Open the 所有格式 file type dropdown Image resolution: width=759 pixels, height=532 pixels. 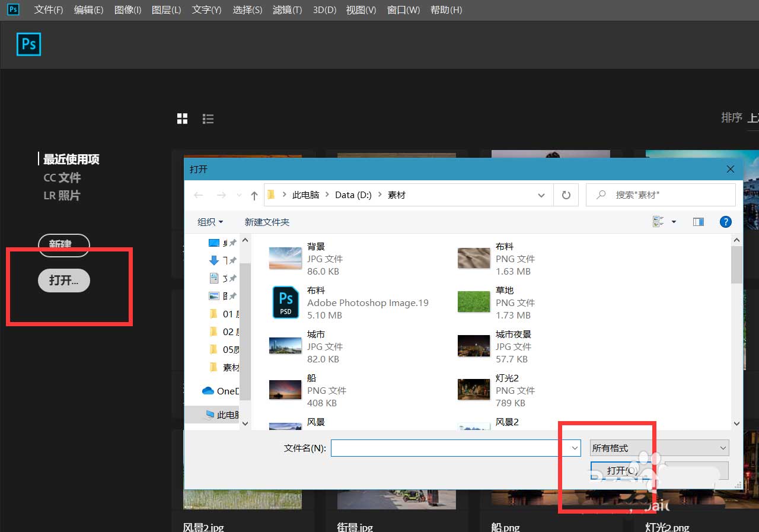tap(659, 448)
